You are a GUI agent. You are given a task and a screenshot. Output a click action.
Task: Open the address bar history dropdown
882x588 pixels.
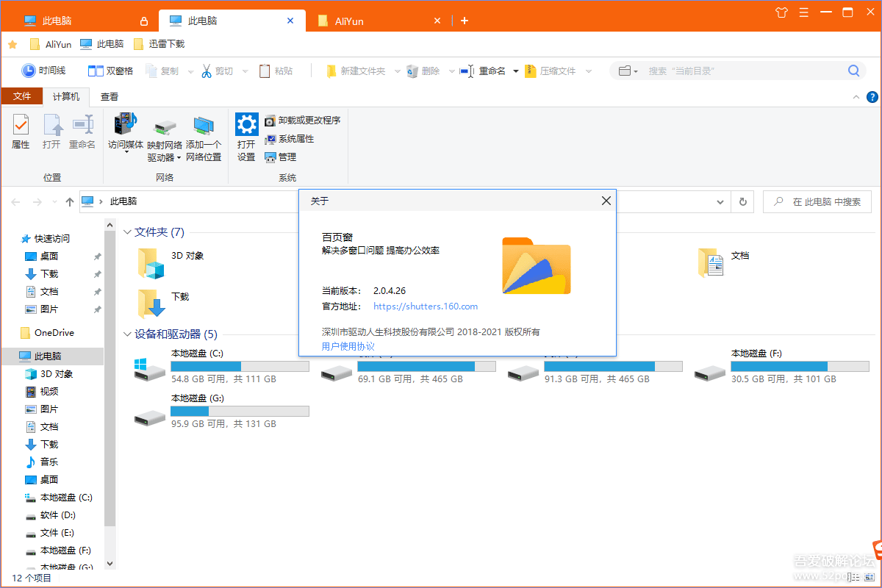[720, 201]
